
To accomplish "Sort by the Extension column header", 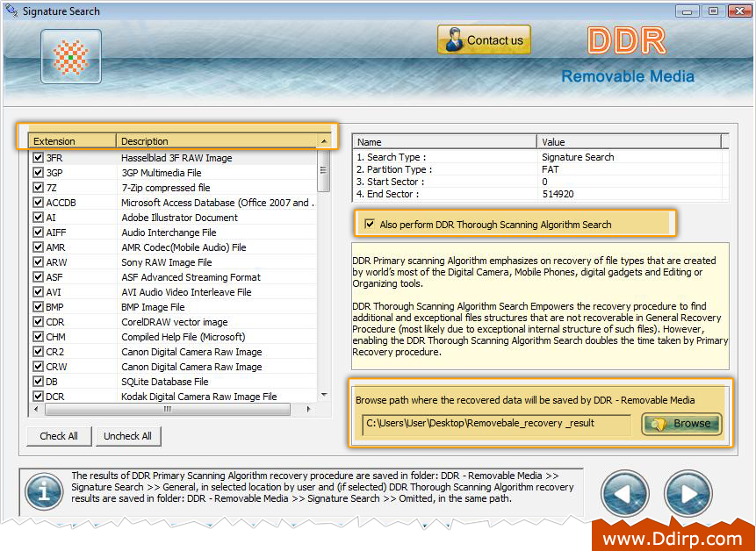I will 72,141.
